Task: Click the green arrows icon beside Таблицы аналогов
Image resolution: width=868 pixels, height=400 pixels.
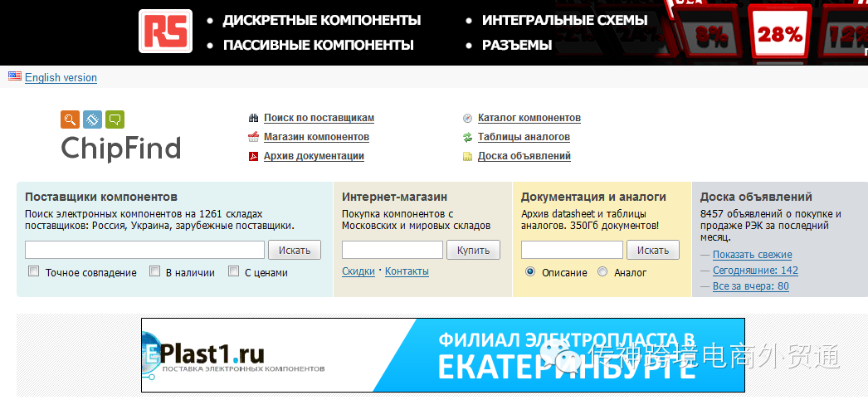Action: (x=468, y=137)
